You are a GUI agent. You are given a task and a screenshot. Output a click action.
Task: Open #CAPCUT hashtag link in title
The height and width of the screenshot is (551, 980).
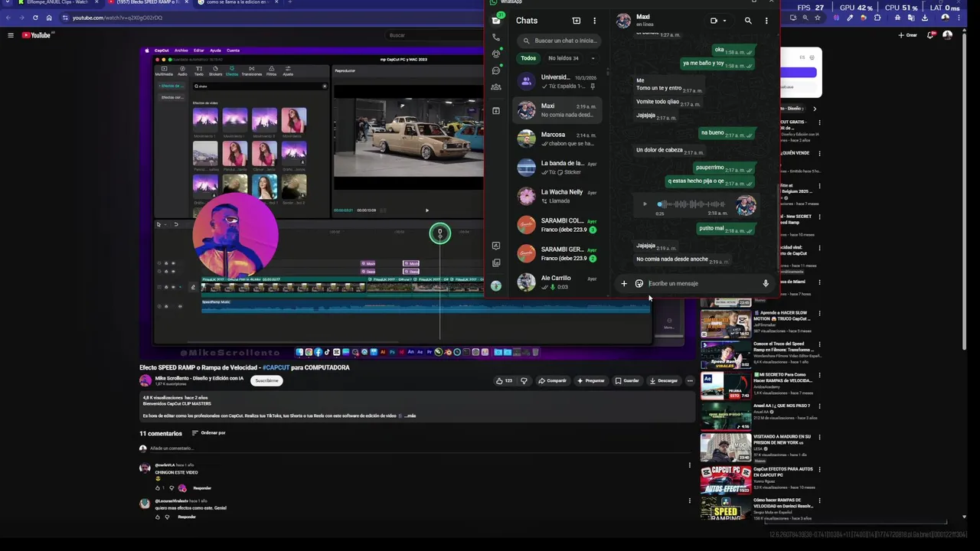(276, 367)
